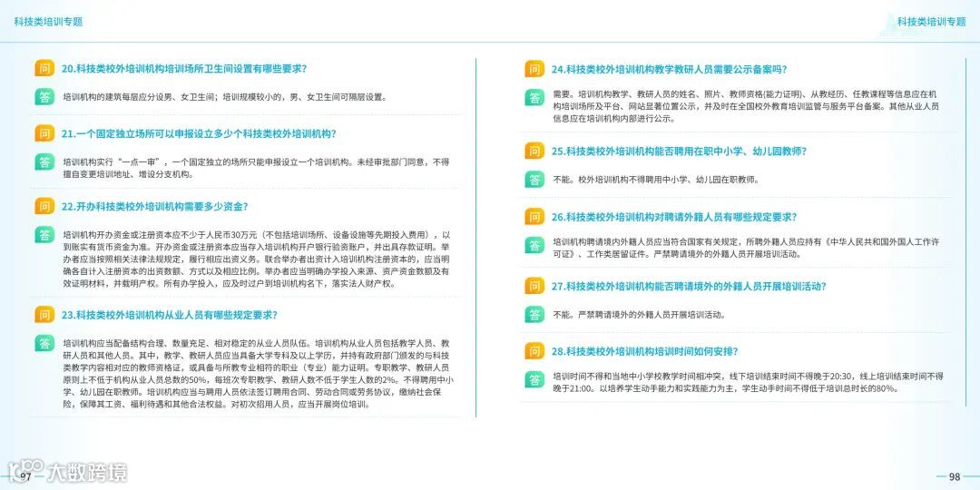Click the green 答 icon under question 25
This screenshot has width=980, height=490.
tap(534, 180)
